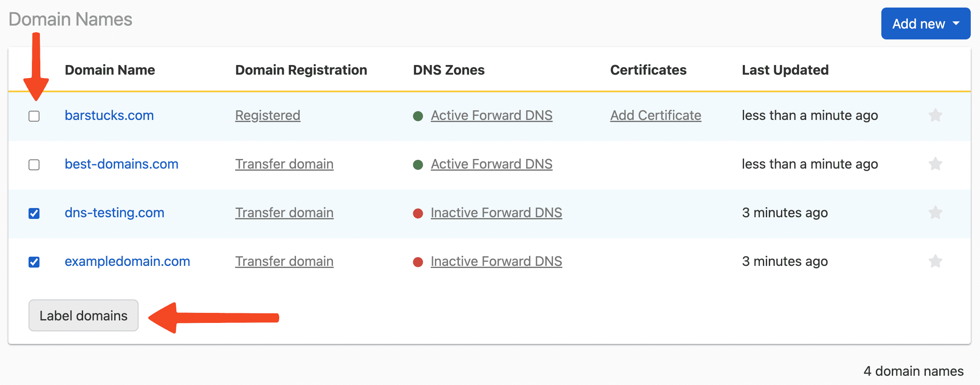The height and width of the screenshot is (385, 980).
Task: Click the Registered link for barstucks.com
Action: point(267,115)
